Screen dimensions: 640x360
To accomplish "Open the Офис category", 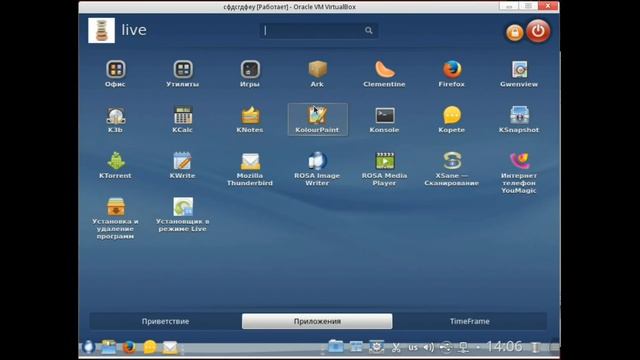I will click(x=116, y=74).
